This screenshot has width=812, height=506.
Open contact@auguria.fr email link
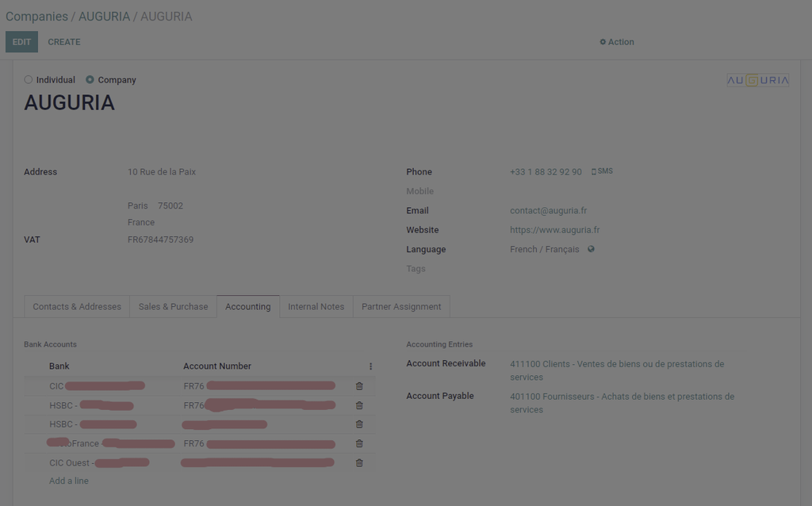[549, 211]
